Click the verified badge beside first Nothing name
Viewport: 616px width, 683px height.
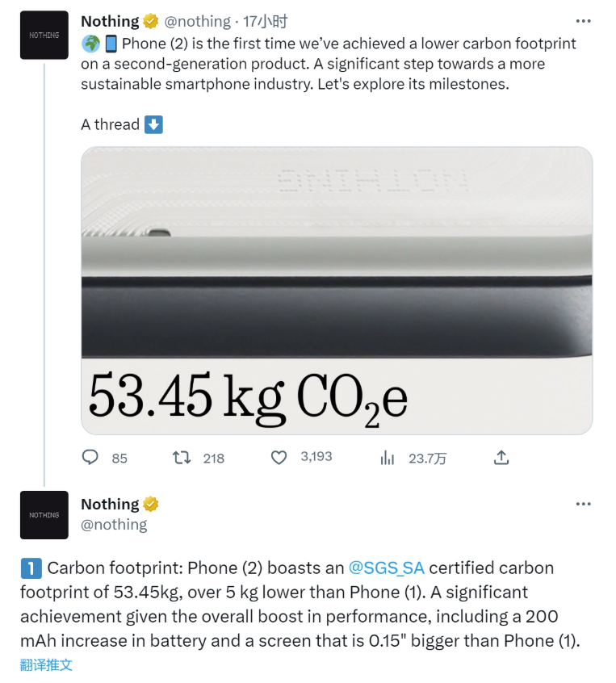pyautogui.click(x=151, y=21)
